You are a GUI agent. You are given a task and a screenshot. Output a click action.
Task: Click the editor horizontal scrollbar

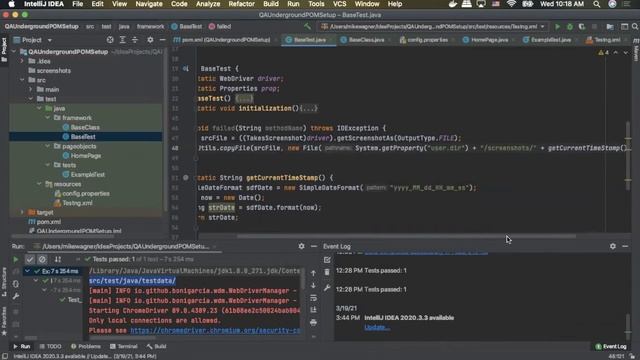tap(406, 236)
